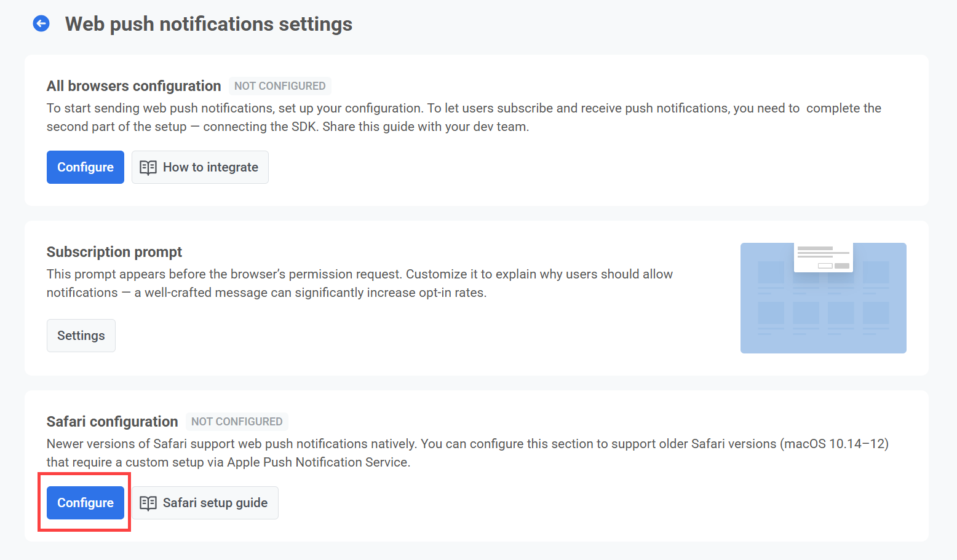Click the book icon beside Safari setup guide

(x=148, y=503)
